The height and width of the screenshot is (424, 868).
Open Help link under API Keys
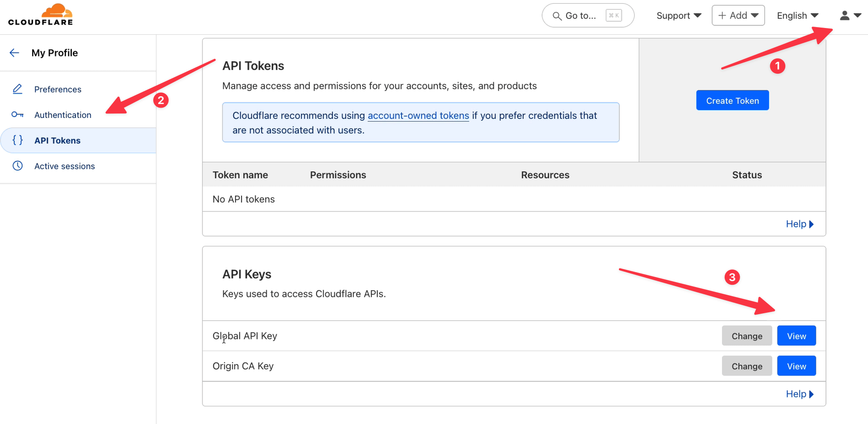(799, 394)
